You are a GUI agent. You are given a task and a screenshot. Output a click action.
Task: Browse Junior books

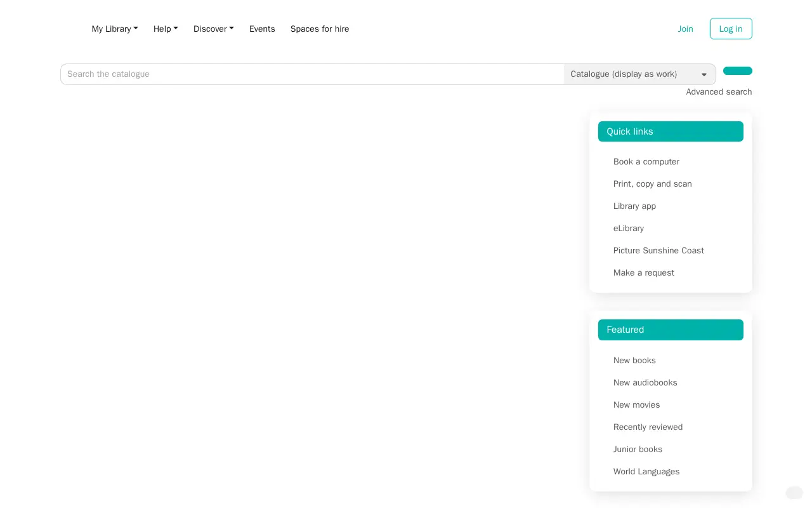tap(638, 450)
